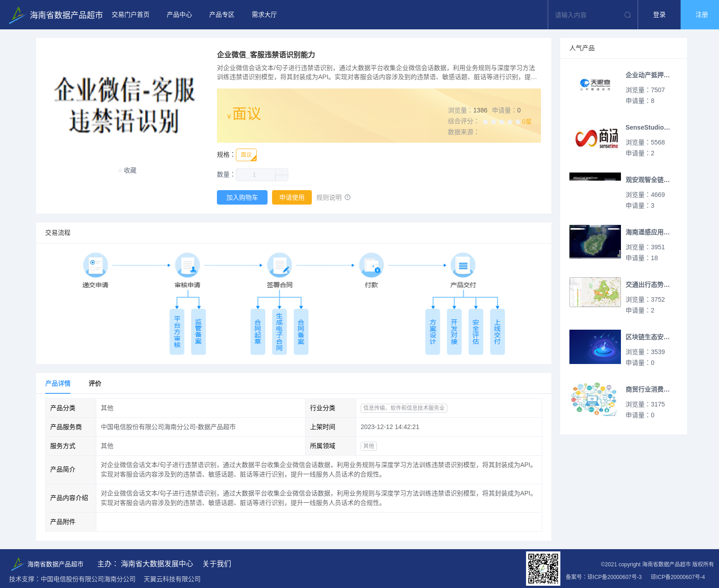Viewport: 719px width, 588px height.
Task: Open the 交通出行态势 product thumbnail
Action: coord(595,292)
